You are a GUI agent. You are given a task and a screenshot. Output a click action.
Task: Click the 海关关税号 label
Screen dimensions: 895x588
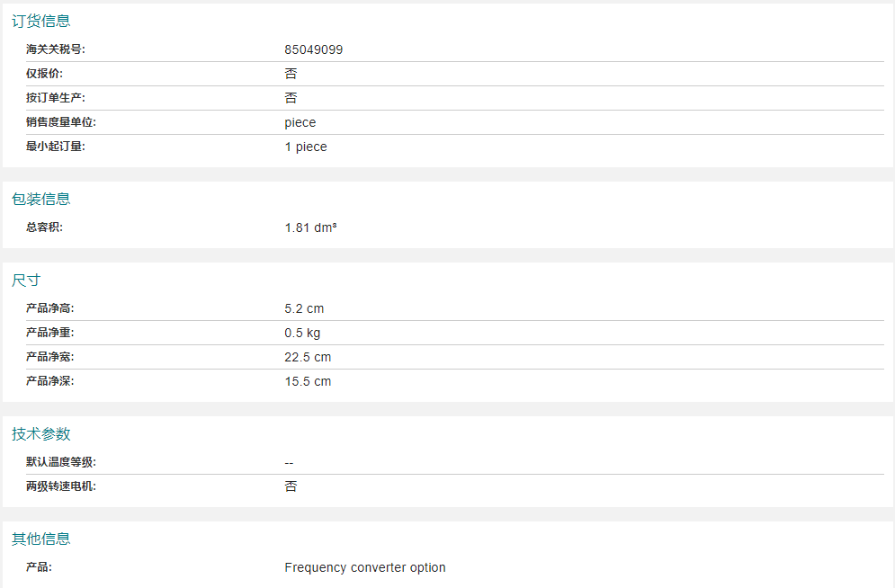click(56, 49)
